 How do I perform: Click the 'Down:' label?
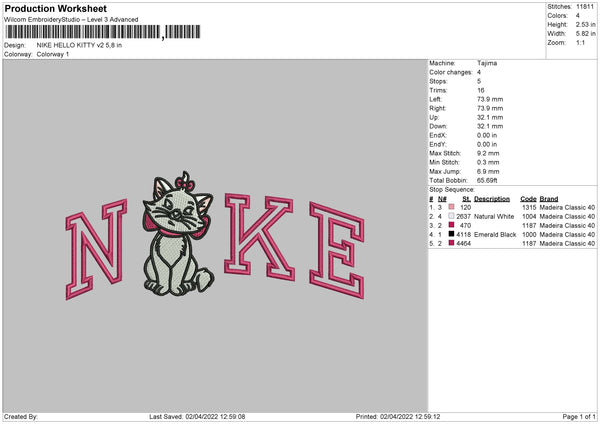tap(438, 126)
